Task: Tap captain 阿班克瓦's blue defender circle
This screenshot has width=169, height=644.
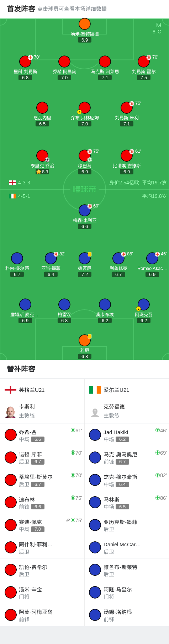Action: pyautogui.click(x=144, y=304)
